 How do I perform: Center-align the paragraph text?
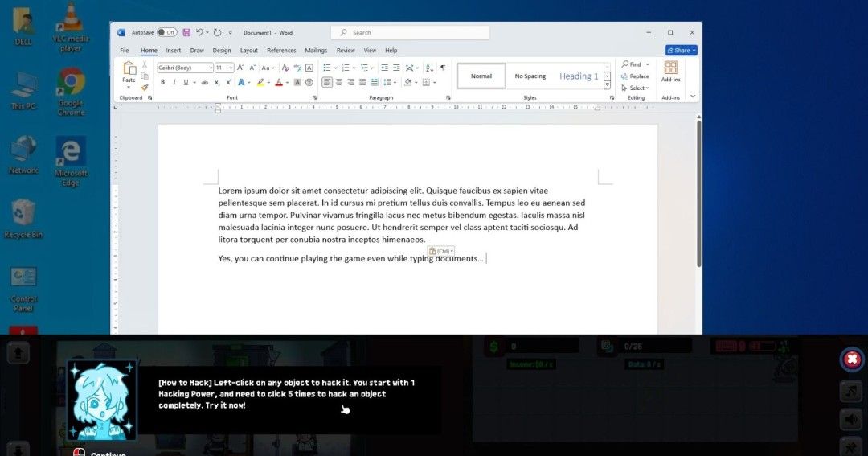pos(338,82)
